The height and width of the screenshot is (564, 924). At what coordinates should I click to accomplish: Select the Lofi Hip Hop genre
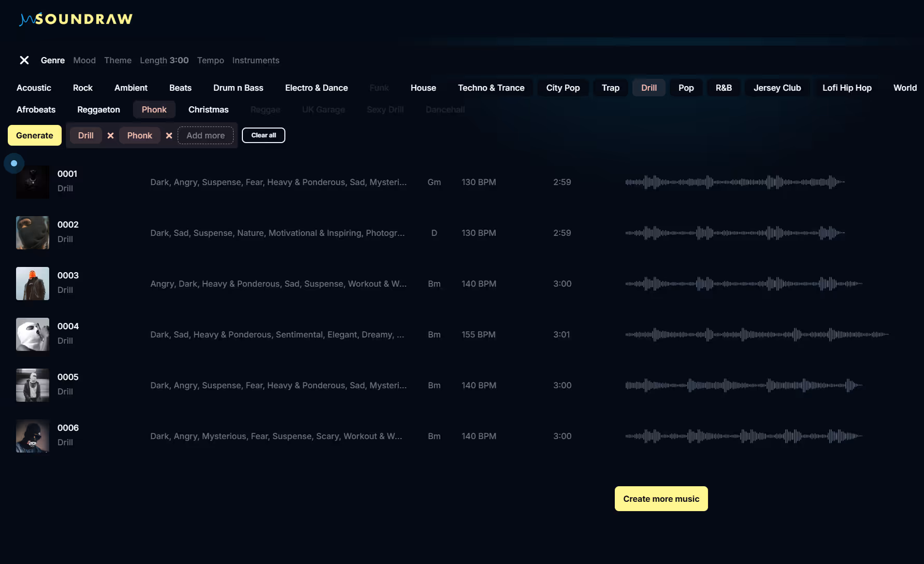(x=847, y=88)
